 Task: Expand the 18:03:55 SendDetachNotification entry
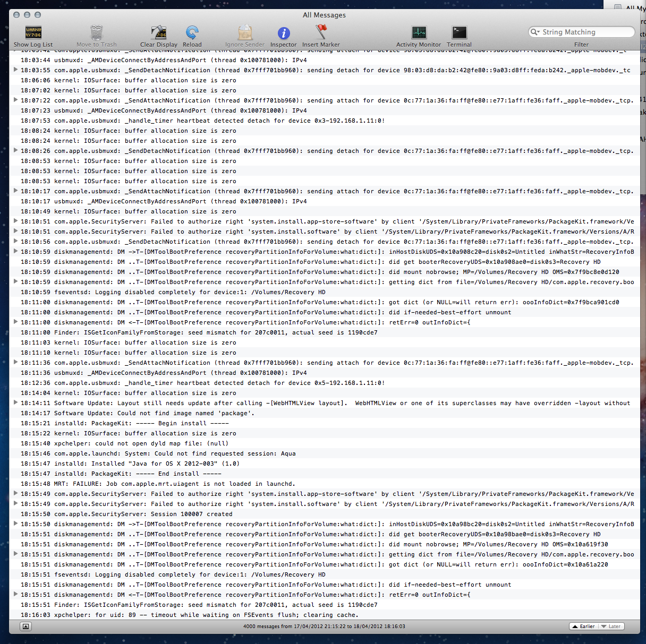click(15, 70)
